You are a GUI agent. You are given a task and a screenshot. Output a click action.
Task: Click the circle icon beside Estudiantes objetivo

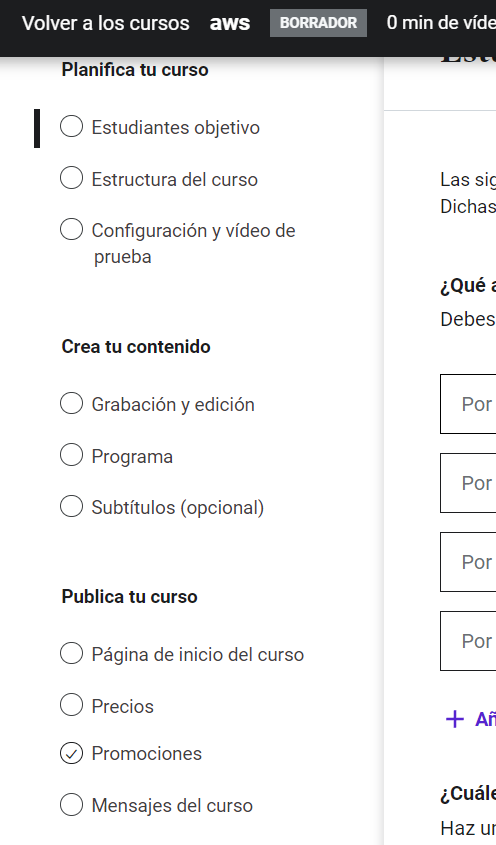pos(71,127)
